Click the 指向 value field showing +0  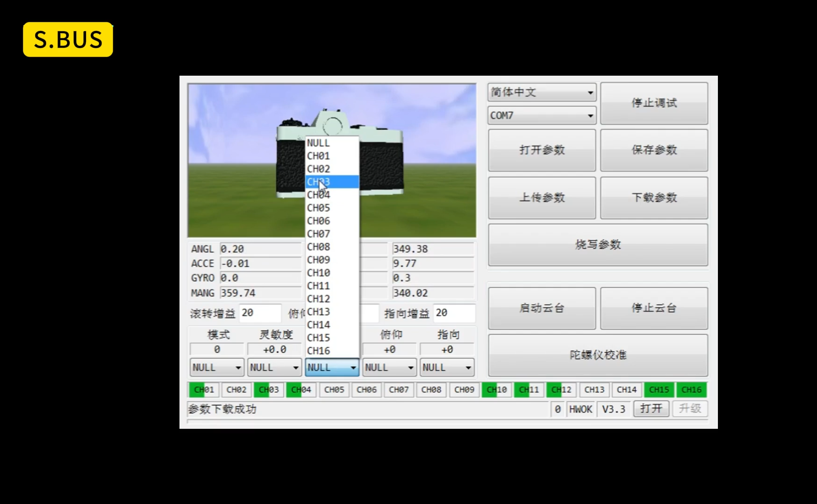click(447, 349)
